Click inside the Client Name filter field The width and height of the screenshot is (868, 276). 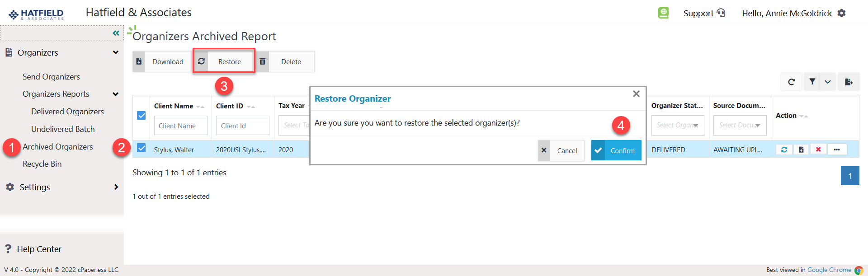click(x=180, y=125)
